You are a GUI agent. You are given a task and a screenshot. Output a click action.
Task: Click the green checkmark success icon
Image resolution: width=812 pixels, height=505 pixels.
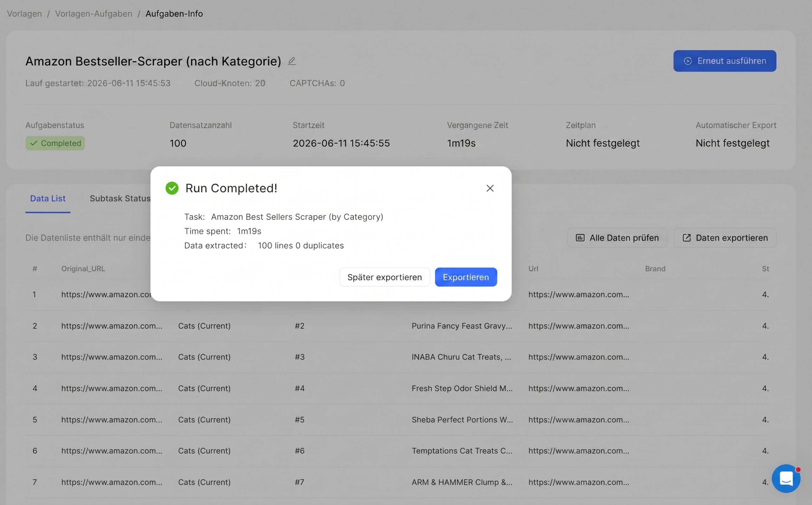172,188
